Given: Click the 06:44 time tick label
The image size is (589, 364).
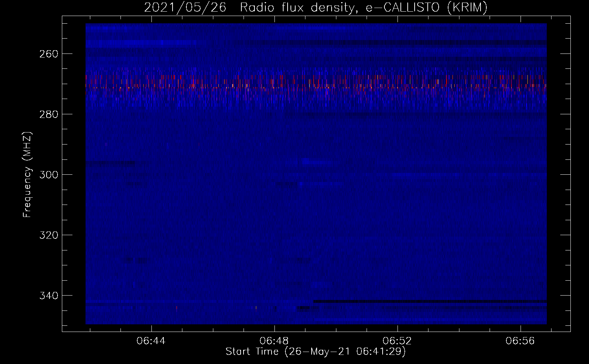Looking at the screenshot, I should tap(151, 341).
